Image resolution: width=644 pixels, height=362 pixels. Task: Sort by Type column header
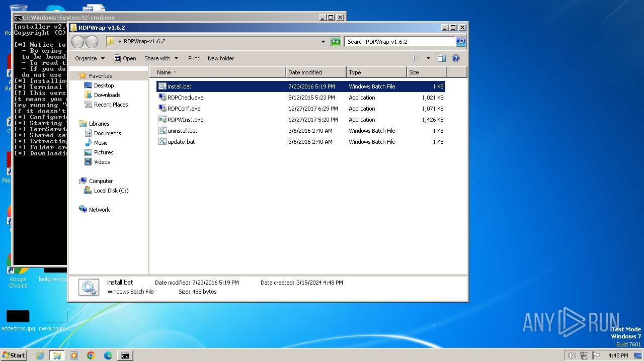[376, 72]
